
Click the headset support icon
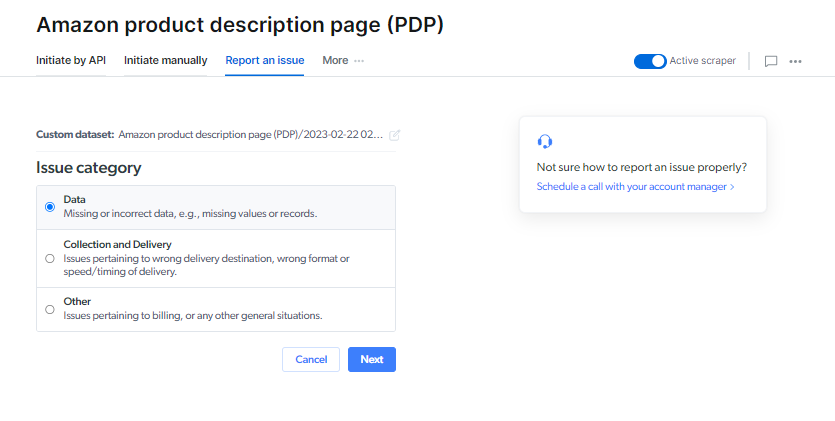pos(545,142)
